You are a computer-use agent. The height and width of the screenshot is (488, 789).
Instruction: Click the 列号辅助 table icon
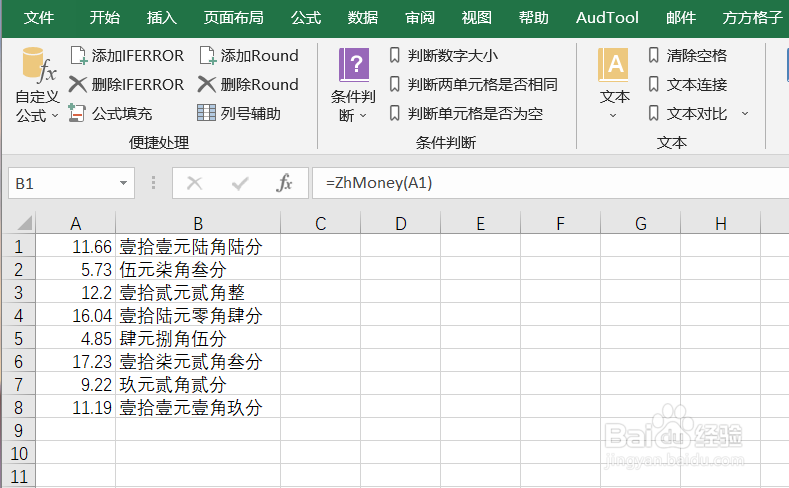point(206,113)
